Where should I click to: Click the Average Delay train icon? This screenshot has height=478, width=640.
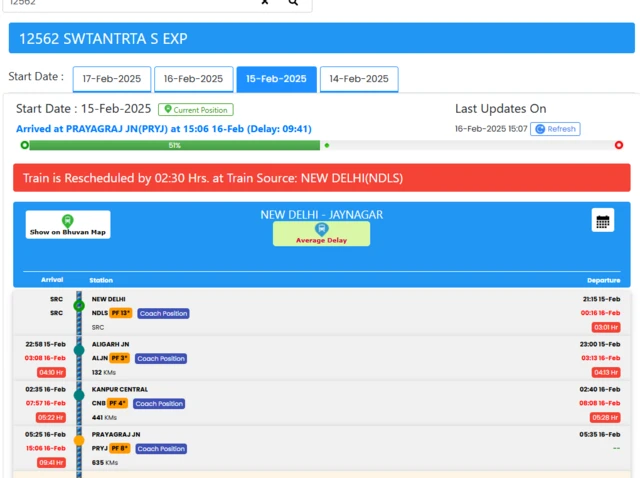pos(321,228)
